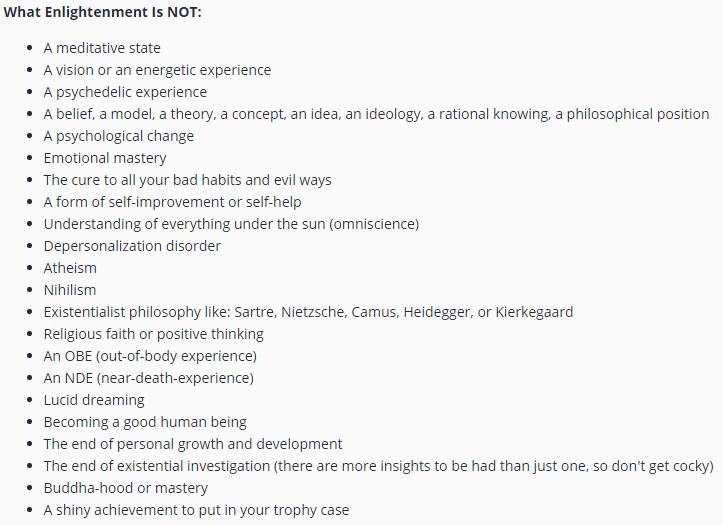Click the "Atheism" bullet text

tap(70, 268)
